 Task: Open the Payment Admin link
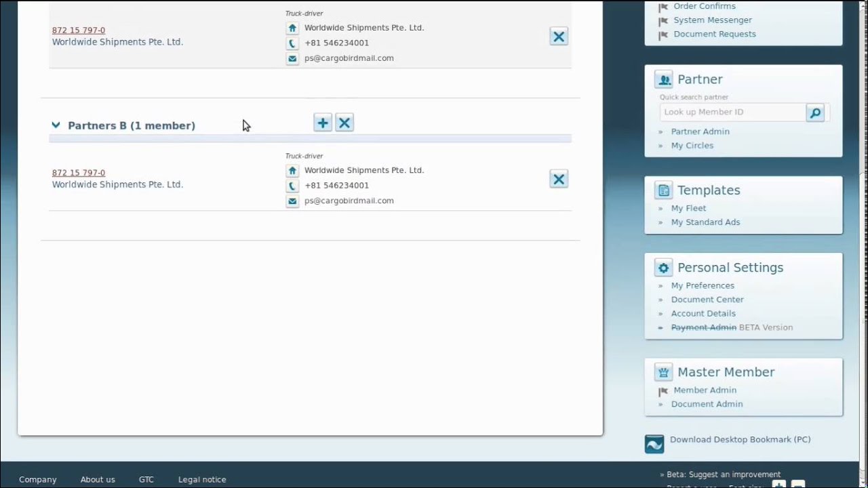tap(704, 327)
